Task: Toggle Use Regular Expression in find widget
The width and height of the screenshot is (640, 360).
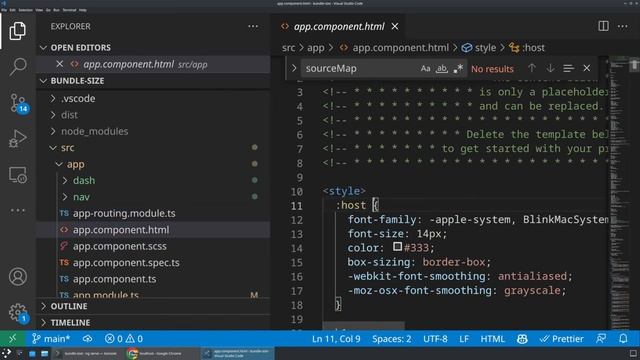Action: coord(458,69)
